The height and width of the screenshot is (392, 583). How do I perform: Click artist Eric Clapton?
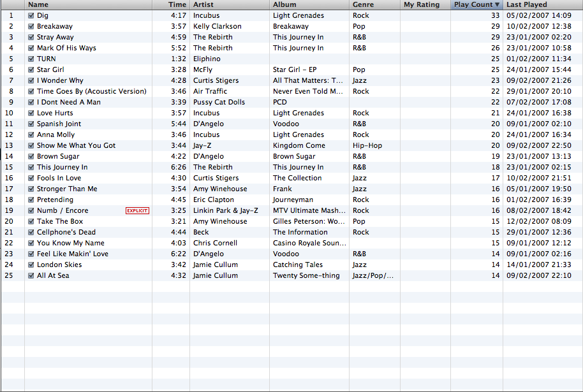[x=214, y=200]
